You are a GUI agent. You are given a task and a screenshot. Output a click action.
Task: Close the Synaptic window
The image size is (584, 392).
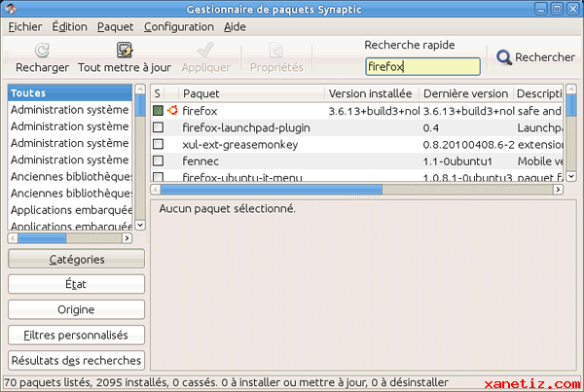click(x=573, y=9)
